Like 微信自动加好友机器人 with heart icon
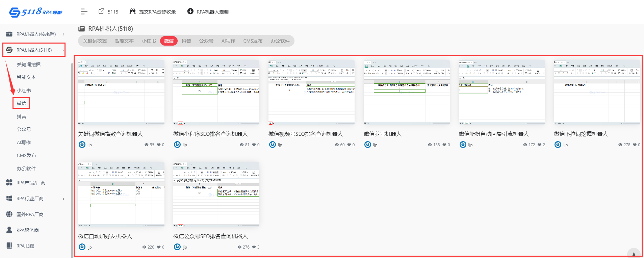Image resolution: width=644 pixels, height=258 pixels. point(159,247)
